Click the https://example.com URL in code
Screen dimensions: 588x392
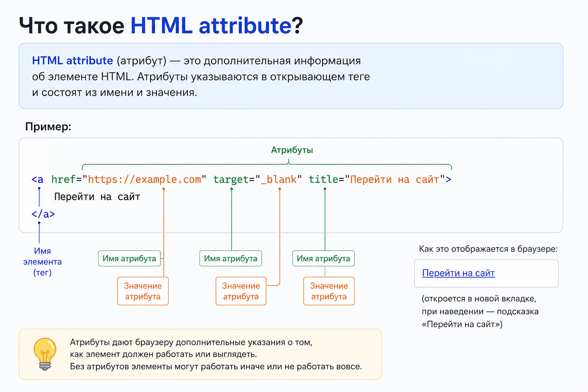[144, 180]
